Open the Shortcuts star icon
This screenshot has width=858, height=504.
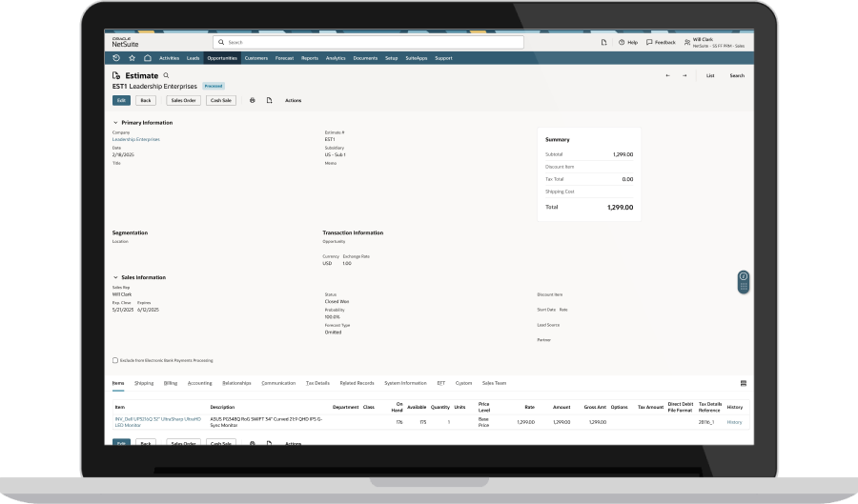pyautogui.click(x=132, y=58)
